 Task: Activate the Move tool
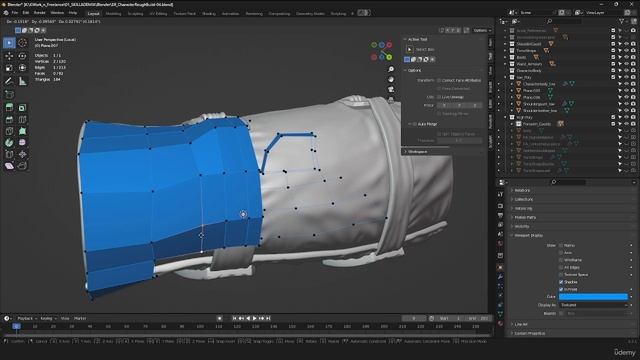pos(9,56)
